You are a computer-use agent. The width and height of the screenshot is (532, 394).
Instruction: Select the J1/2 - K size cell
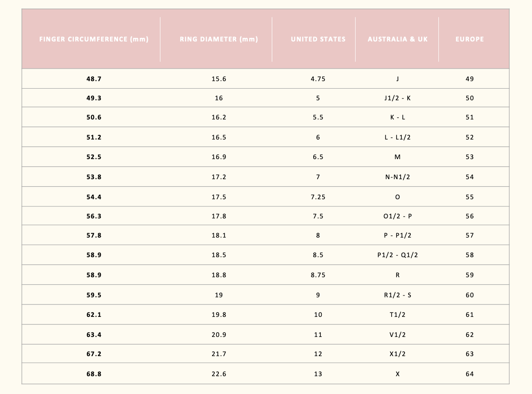[397, 98]
